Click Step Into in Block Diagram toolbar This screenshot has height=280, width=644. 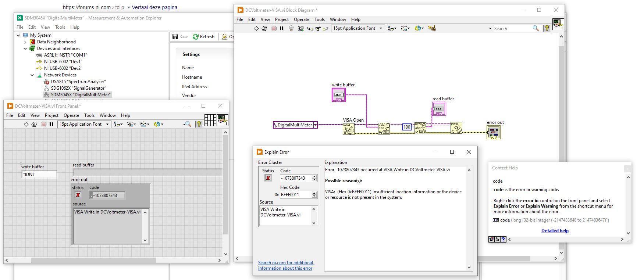310,28
